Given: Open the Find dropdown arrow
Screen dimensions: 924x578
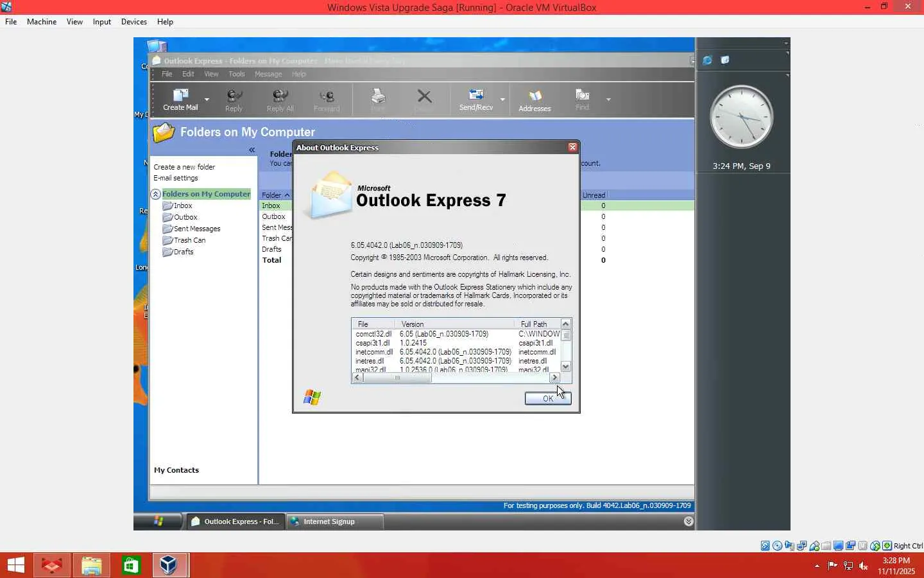Looking at the screenshot, I should point(608,100).
